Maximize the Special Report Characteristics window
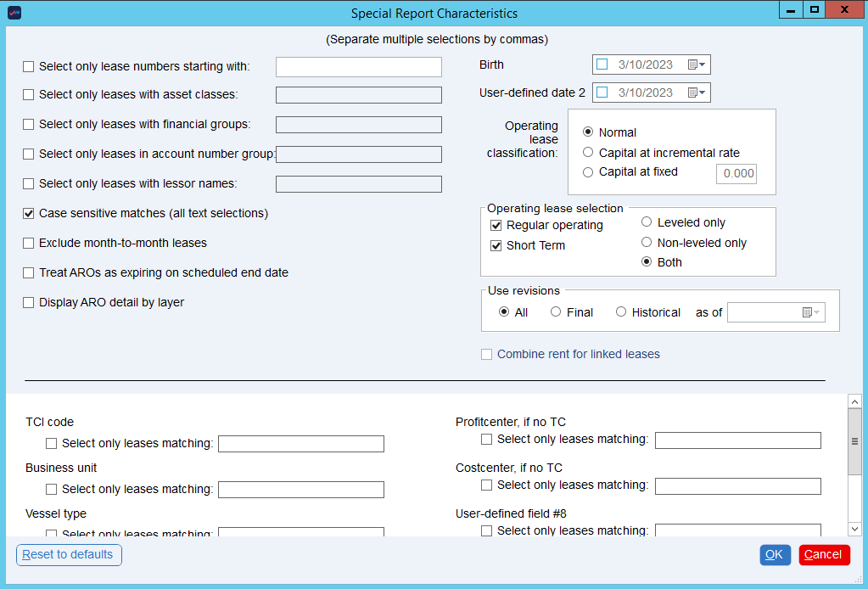 pyautogui.click(x=814, y=10)
